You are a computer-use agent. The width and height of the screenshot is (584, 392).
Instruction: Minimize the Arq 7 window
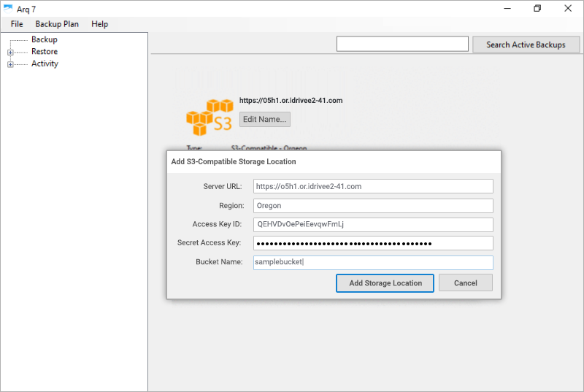pos(507,8)
